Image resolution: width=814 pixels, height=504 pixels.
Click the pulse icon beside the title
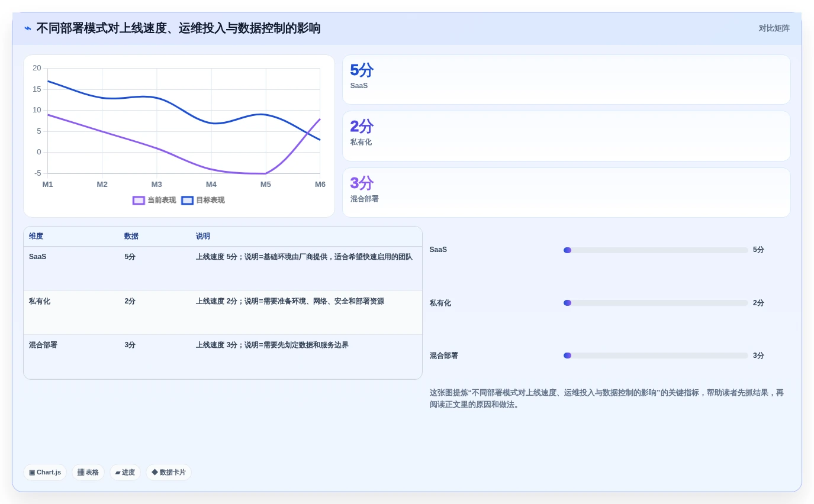[28, 28]
